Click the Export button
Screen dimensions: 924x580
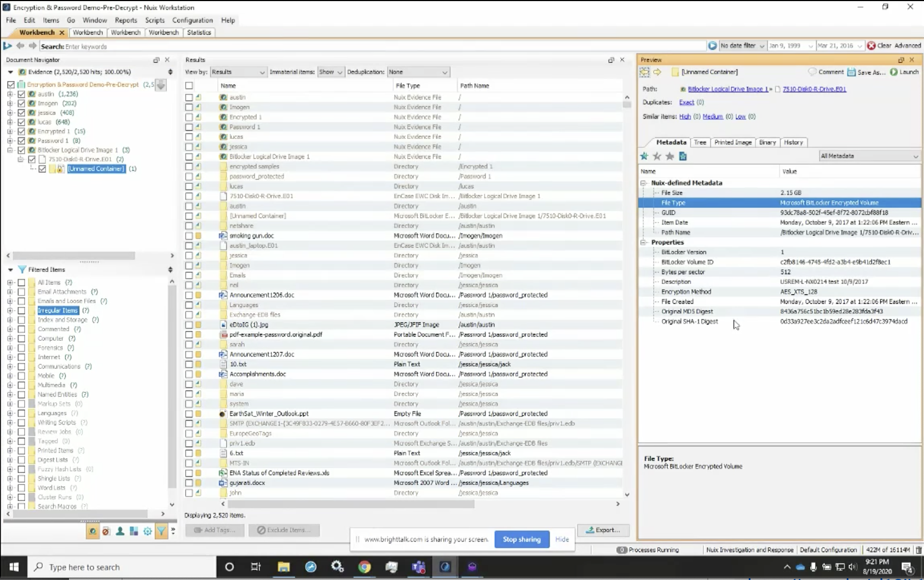[x=603, y=530]
